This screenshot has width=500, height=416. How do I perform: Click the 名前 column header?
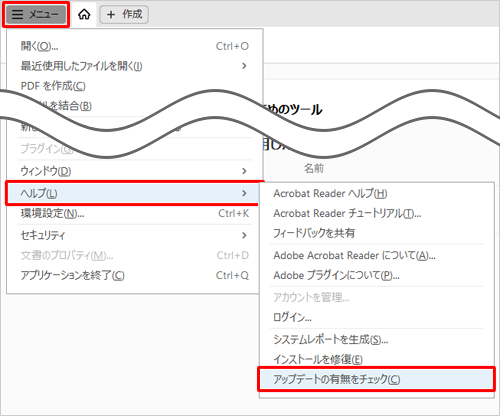pyautogui.click(x=314, y=168)
